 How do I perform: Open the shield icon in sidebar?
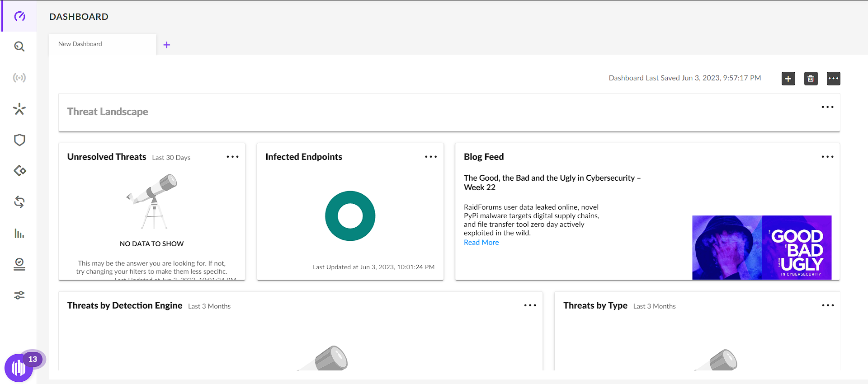click(x=19, y=140)
